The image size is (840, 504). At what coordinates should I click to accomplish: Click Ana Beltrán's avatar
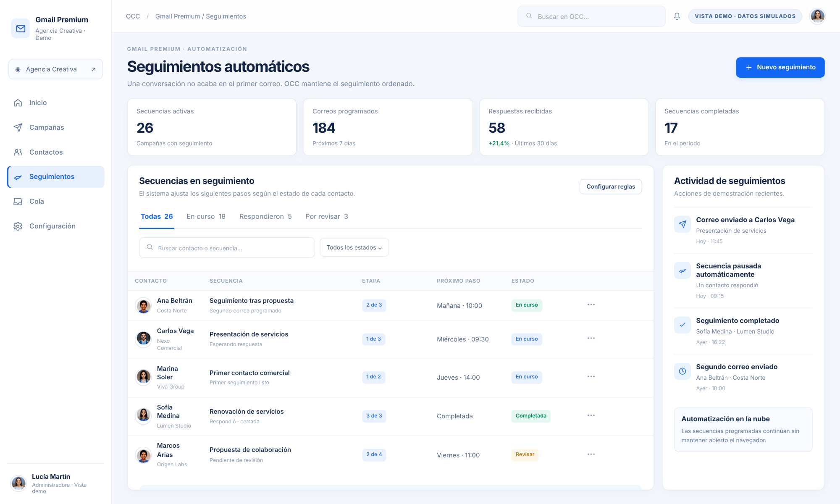point(143,306)
